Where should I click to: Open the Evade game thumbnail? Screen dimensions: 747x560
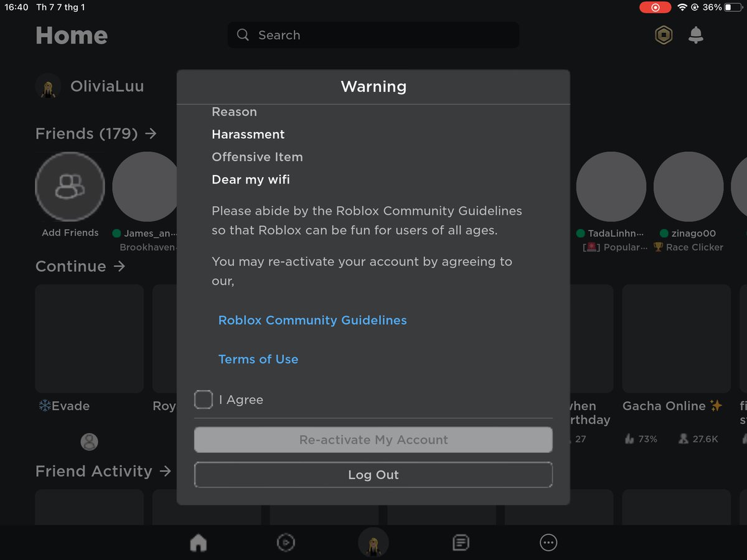(x=90, y=338)
